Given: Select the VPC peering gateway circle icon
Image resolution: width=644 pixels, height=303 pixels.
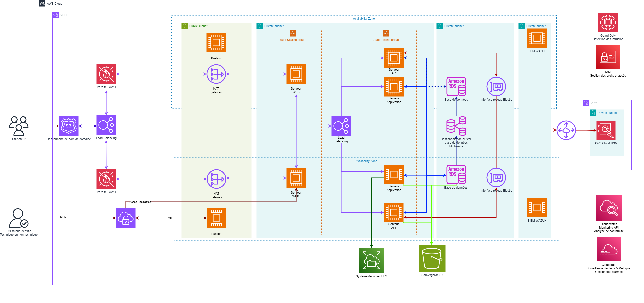Looking at the screenshot, I should 566,130.
